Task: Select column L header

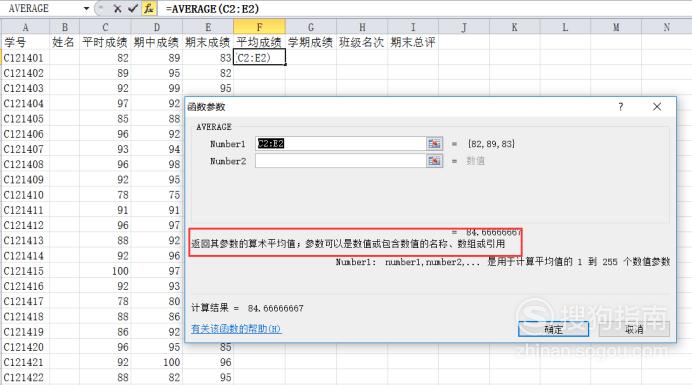Action: point(565,27)
